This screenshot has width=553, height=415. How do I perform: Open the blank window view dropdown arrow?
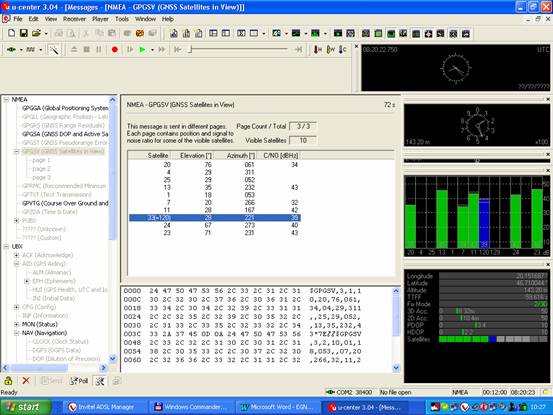point(264,33)
